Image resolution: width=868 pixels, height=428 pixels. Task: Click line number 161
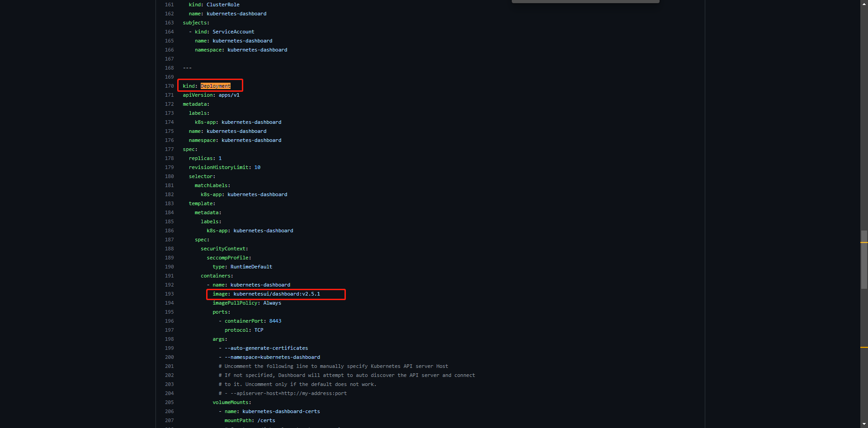point(169,5)
